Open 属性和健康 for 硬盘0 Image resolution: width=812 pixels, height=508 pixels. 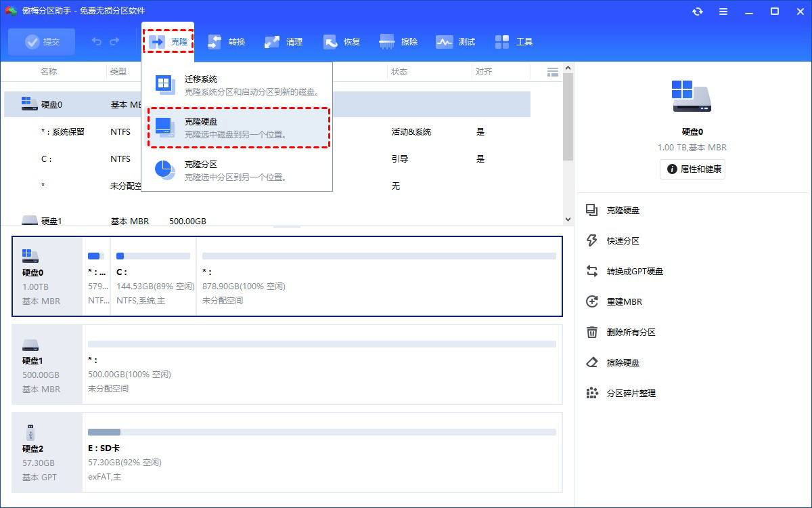click(x=692, y=169)
